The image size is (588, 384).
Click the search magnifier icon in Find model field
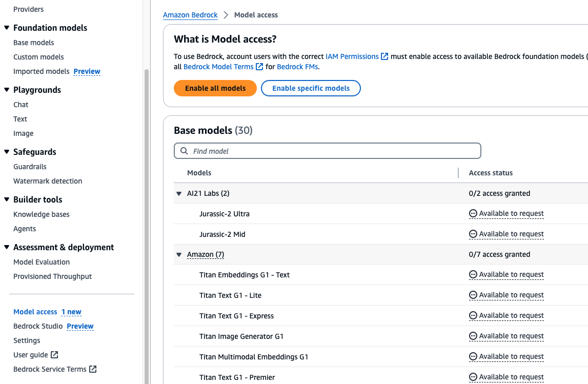[x=184, y=151]
